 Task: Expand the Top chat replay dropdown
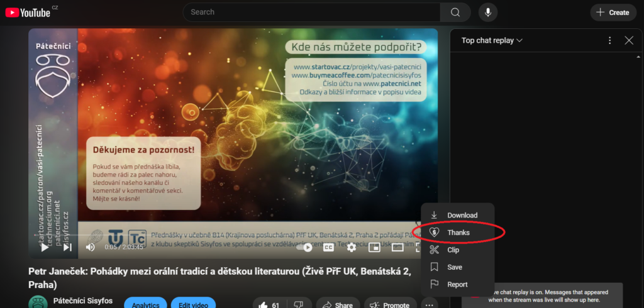point(492,40)
